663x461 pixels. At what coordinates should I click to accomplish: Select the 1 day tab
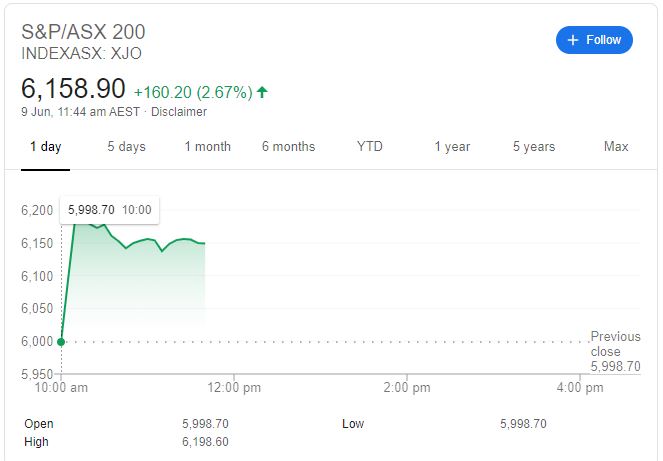point(46,147)
